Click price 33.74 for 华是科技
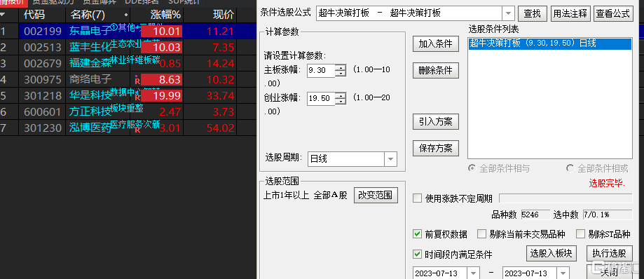Image resolution: width=644 pixels, height=279 pixels. 221,96
